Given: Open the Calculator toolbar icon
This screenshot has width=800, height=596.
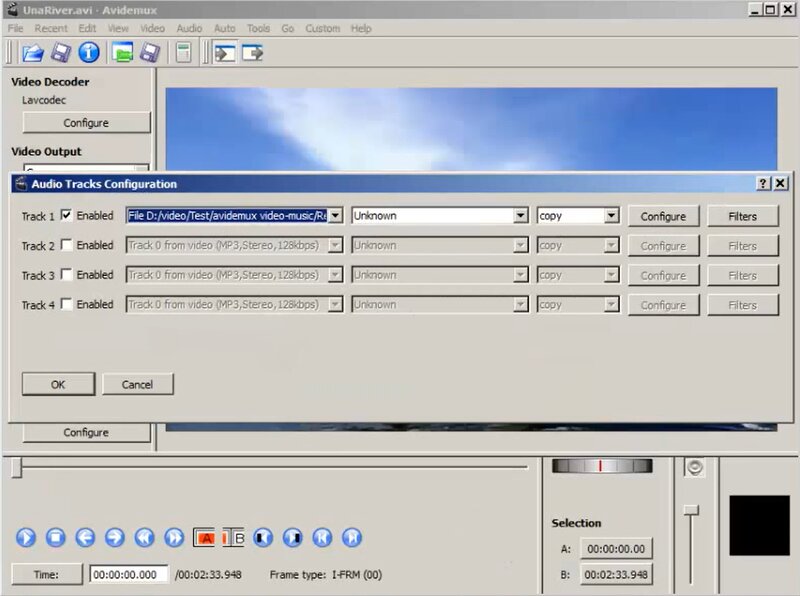Looking at the screenshot, I should pyautogui.click(x=183, y=53).
